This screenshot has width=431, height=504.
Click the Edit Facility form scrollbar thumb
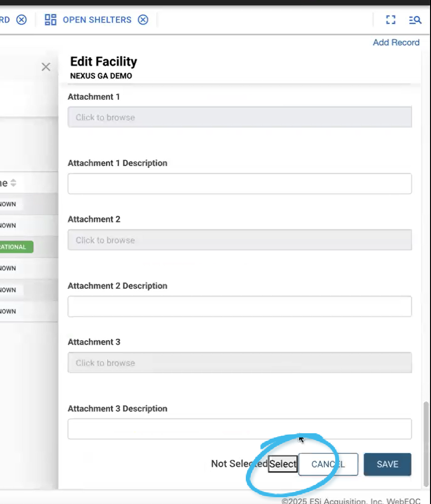click(425, 443)
